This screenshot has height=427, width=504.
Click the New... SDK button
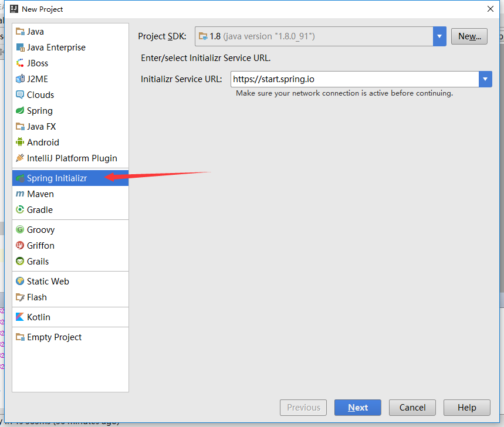tap(469, 36)
